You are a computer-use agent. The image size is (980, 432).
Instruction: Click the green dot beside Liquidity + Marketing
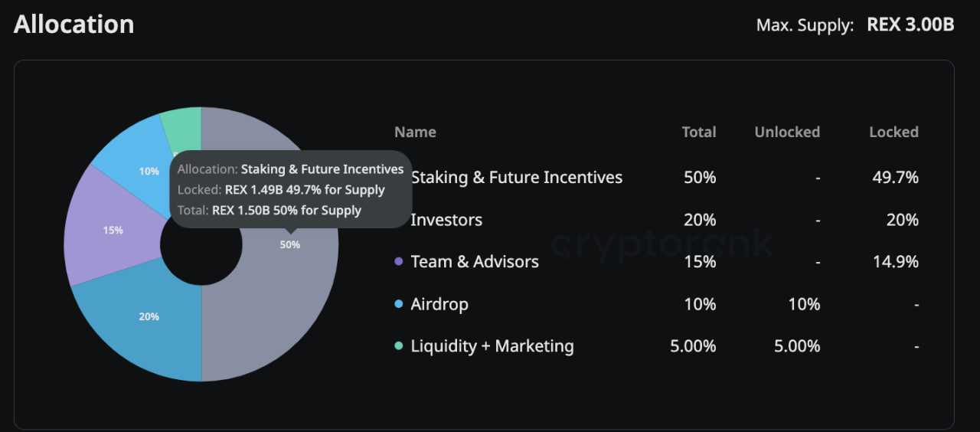398,346
